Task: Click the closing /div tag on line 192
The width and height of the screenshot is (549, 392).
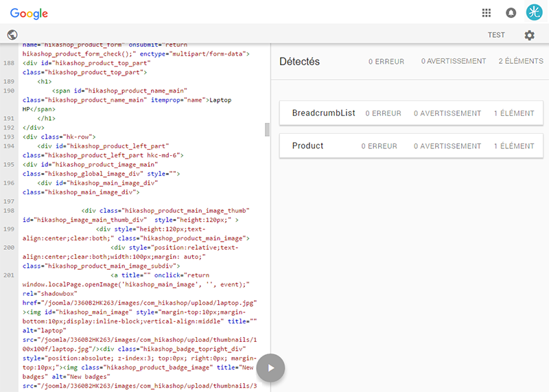Action: [33, 128]
